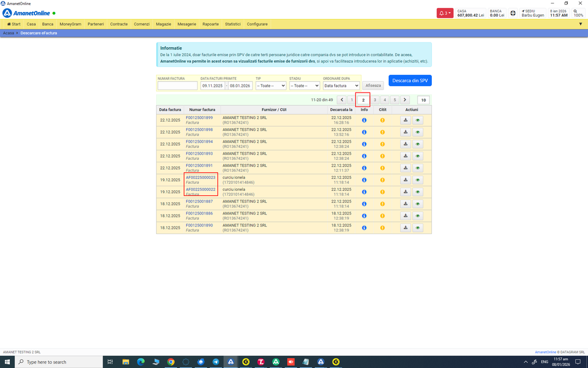This screenshot has width=588, height=368.
Task: Open the STADIU dropdown
Action: pyautogui.click(x=304, y=86)
